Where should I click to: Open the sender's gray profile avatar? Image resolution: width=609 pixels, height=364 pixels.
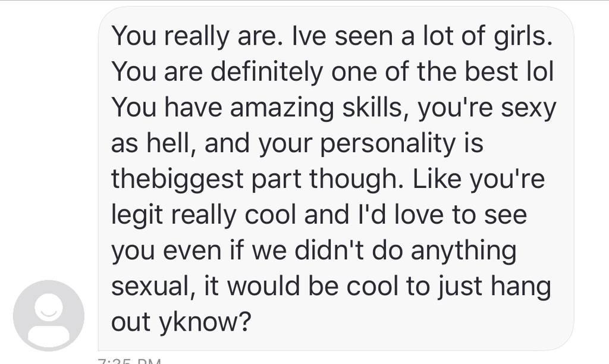coord(49,315)
